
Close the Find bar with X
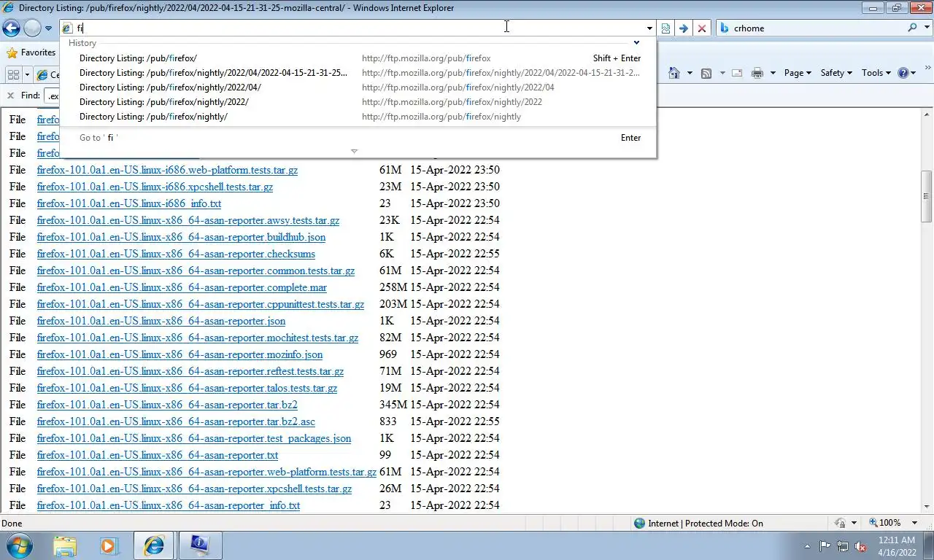tap(10, 96)
